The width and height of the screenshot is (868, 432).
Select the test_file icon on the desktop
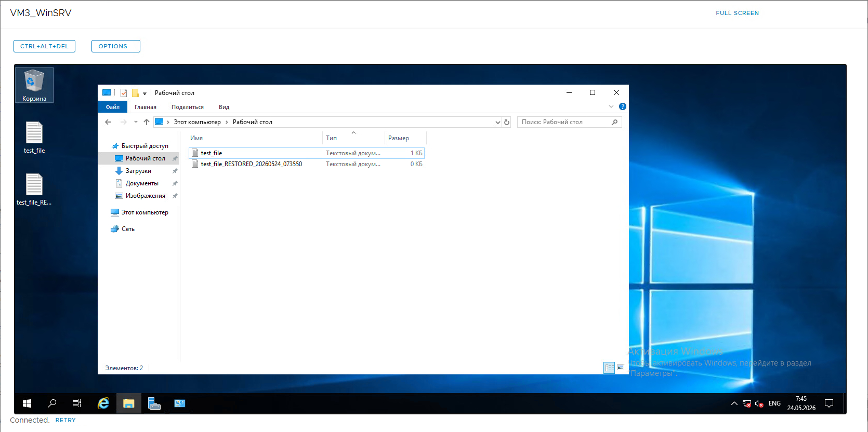pos(34,138)
